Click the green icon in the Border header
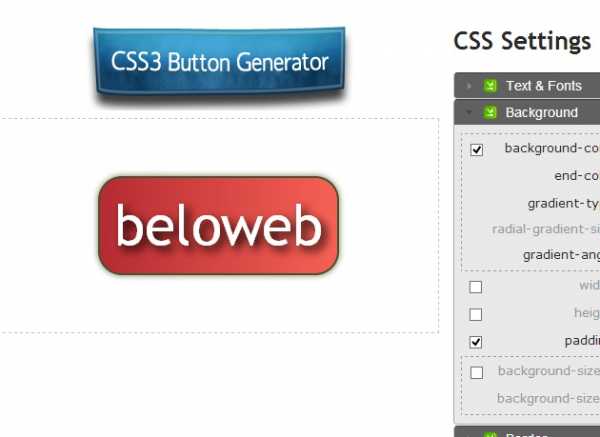This screenshot has height=437, width=600. tap(490, 435)
